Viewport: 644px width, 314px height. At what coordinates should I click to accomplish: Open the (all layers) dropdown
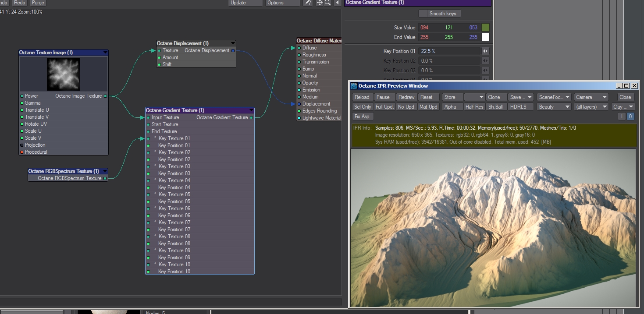pos(591,107)
